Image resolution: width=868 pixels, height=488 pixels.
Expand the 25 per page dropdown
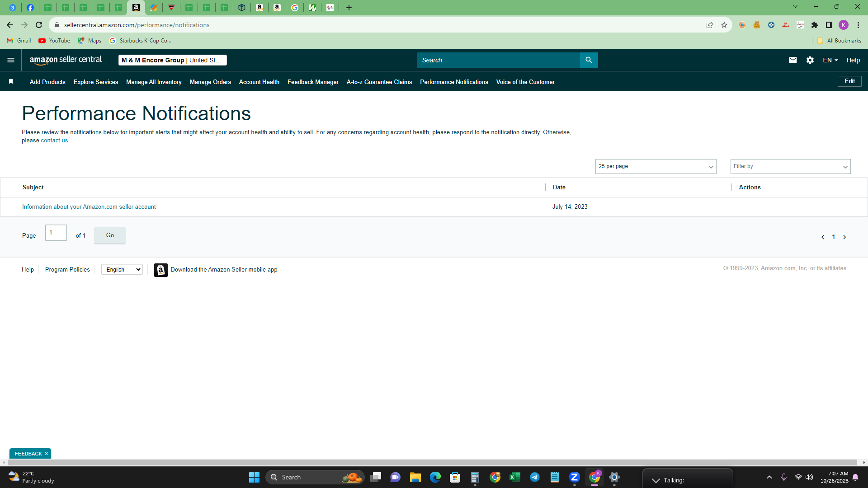[x=656, y=166]
